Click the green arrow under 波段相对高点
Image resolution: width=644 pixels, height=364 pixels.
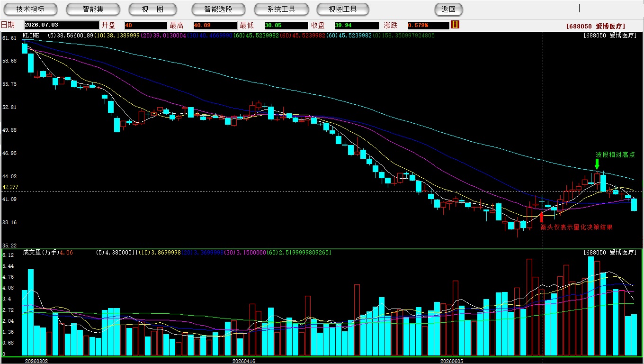click(597, 164)
